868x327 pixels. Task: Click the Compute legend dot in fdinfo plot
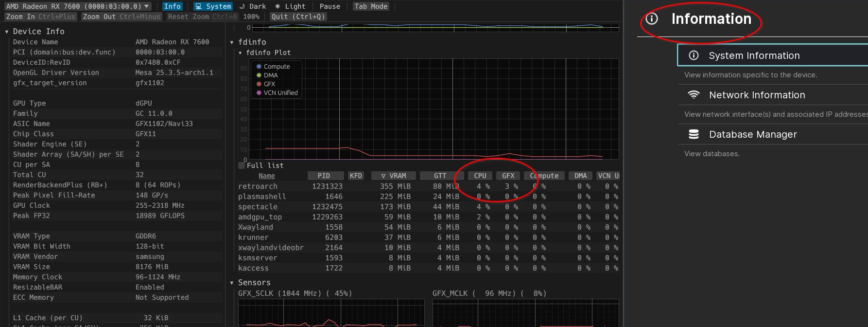click(x=259, y=67)
